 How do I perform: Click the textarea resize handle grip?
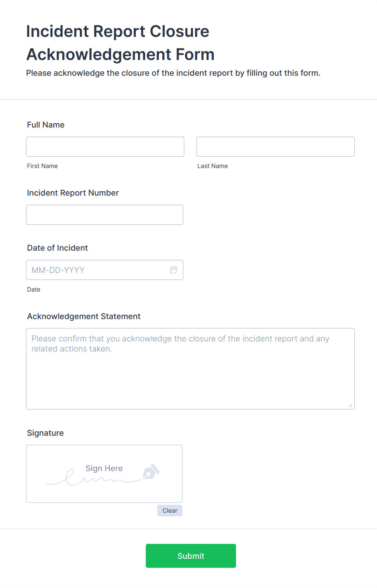tap(350, 405)
